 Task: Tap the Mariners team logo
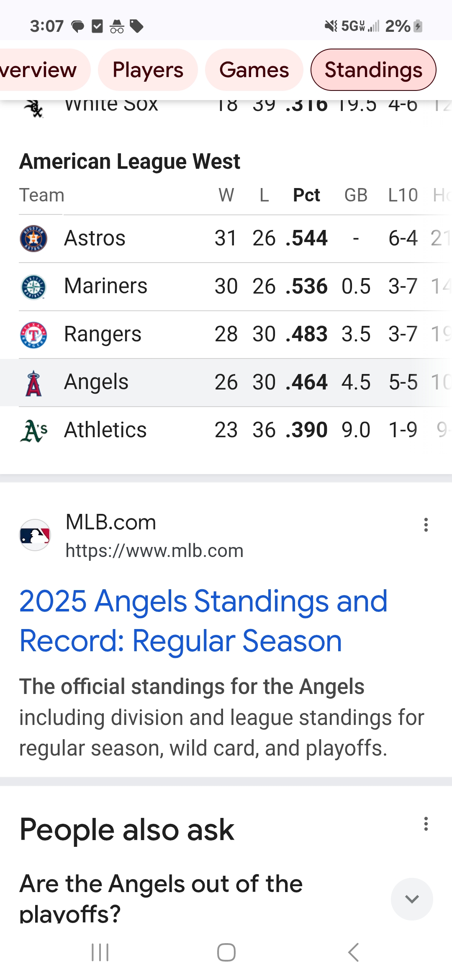pyautogui.click(x=33, y=287)
